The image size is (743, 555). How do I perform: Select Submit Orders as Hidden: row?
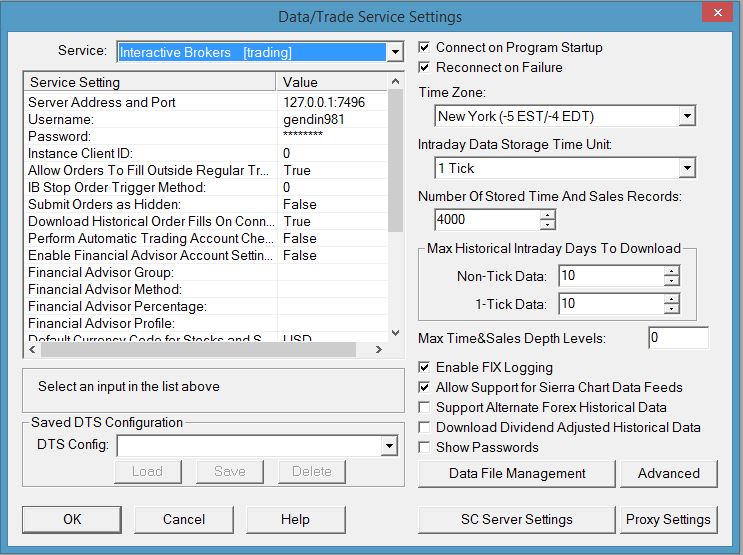pyautogui.click(x=206, y=205)
